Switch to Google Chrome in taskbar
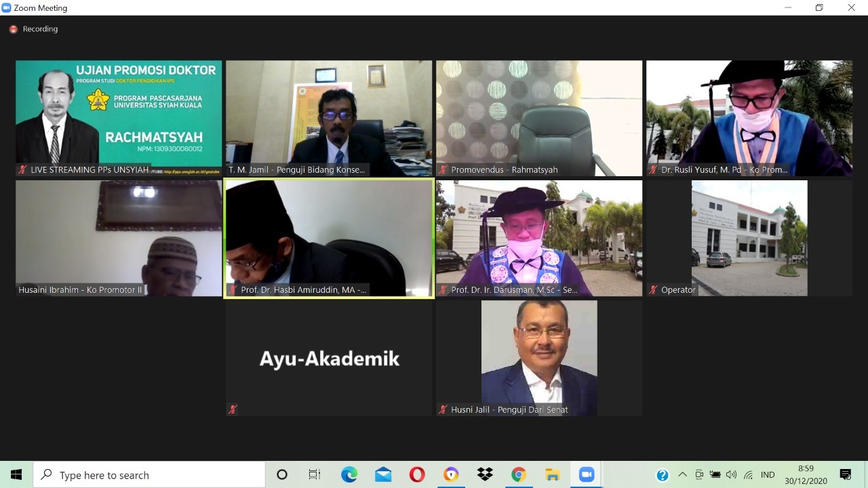The image size is (868, 488). pos(519,475)
